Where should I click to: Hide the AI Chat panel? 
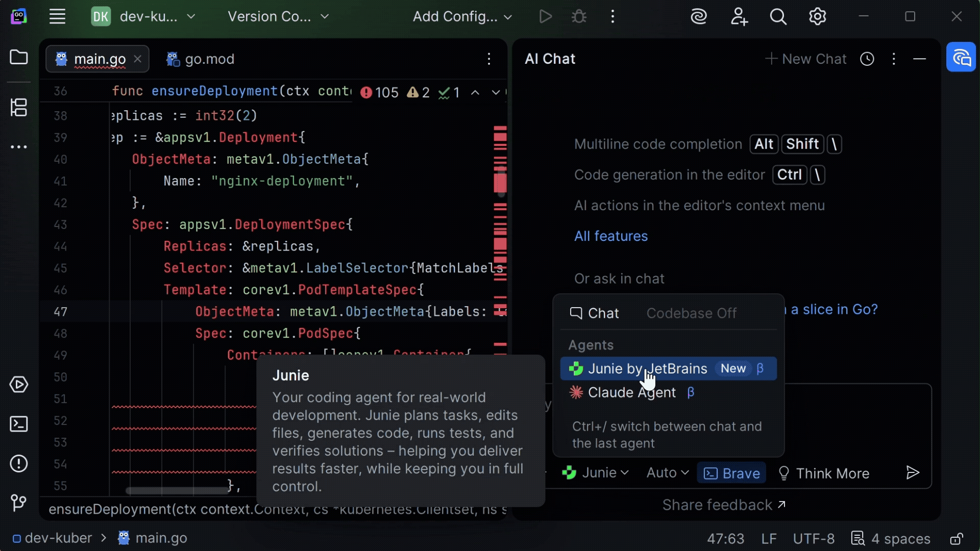coord(919,59)
